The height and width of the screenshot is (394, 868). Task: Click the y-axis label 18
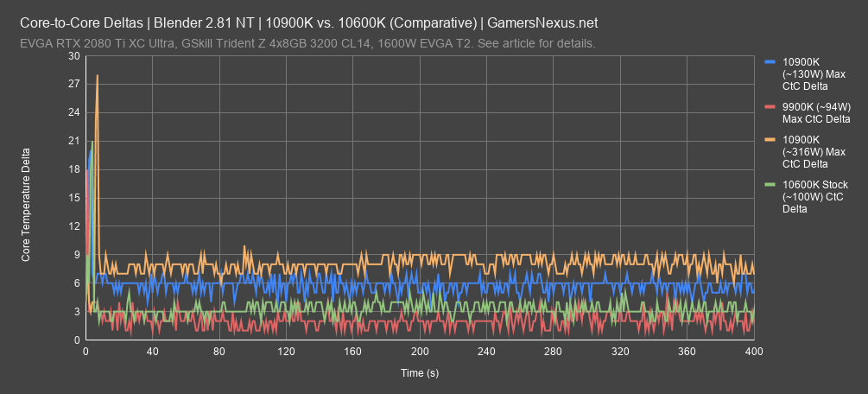click(75, 169)
